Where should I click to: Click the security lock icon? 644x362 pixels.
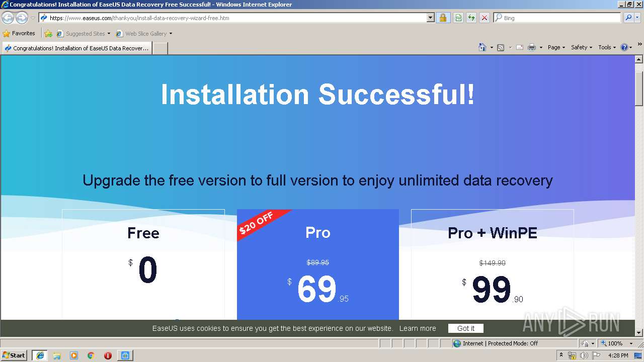click(x=443, y=18)
